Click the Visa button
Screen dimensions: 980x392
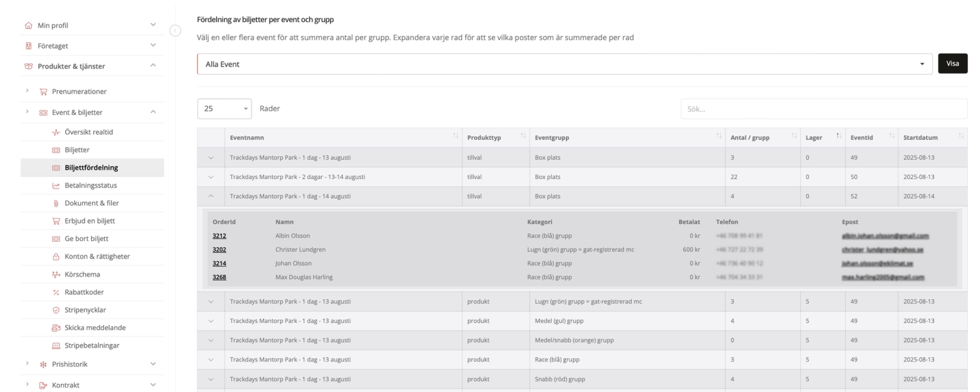[x=952, y=64]
